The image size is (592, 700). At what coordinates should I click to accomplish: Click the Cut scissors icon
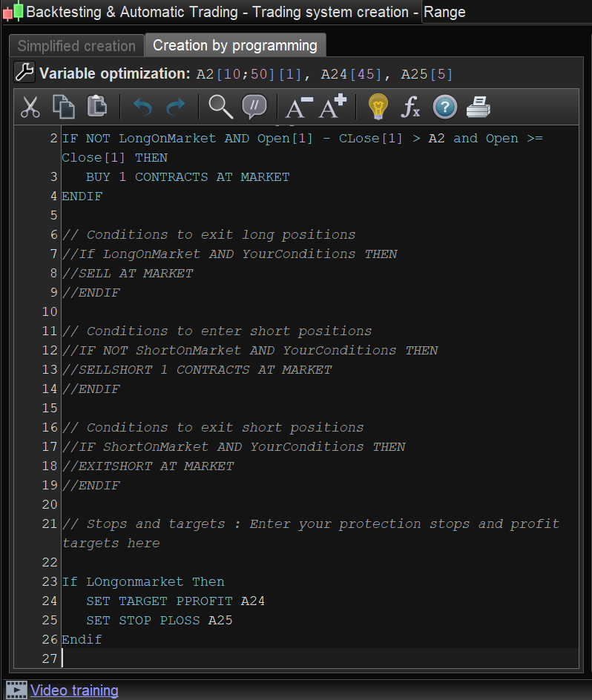30,108
